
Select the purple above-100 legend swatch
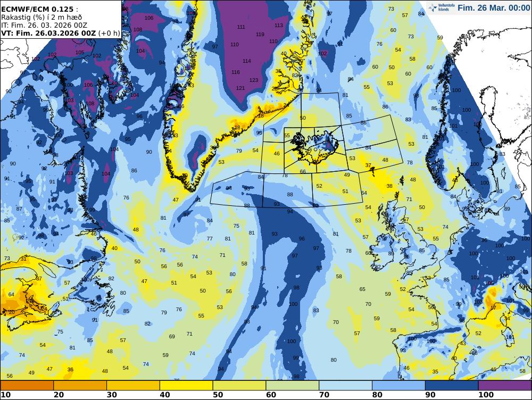click(505, 386)
